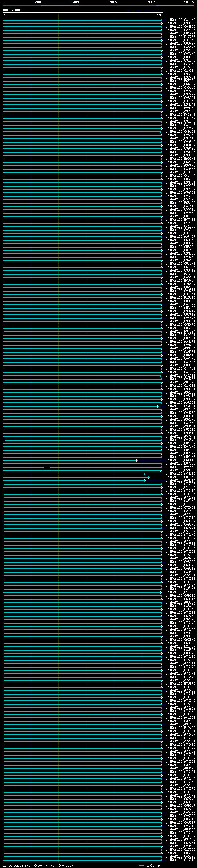Select the BB907900 query name
This screenshot has height=868, width=197.
[11, 10]
